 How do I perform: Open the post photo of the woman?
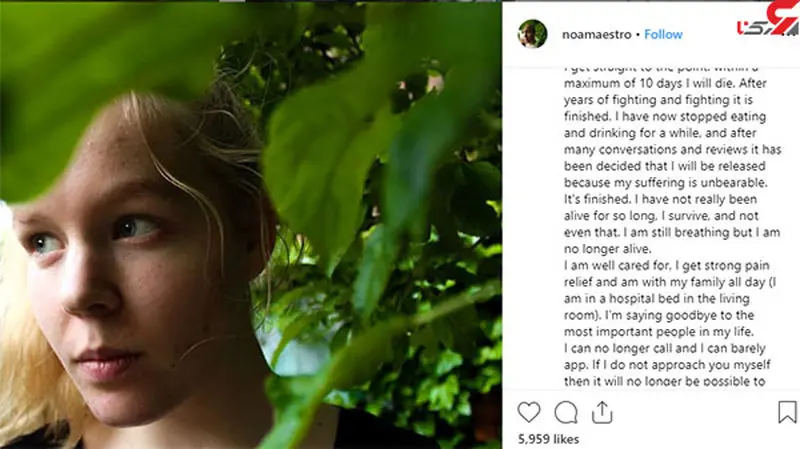250,224
